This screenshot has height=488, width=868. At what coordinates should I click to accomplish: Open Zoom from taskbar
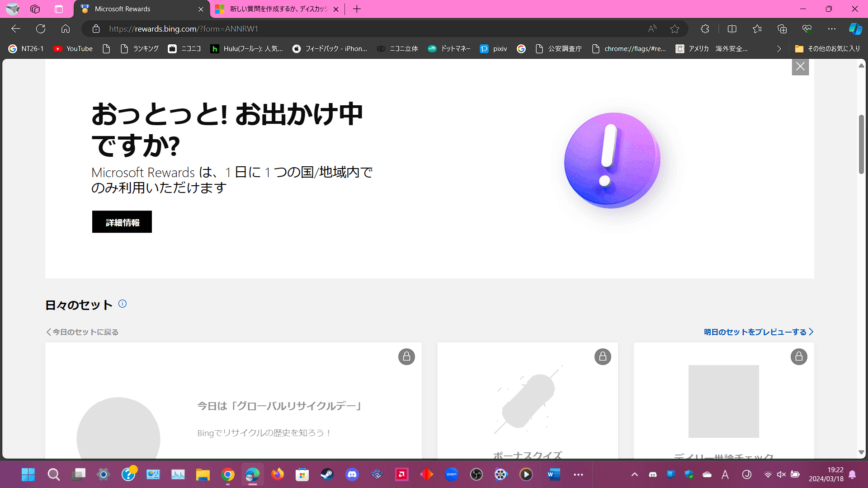click(x=451, y=474)
